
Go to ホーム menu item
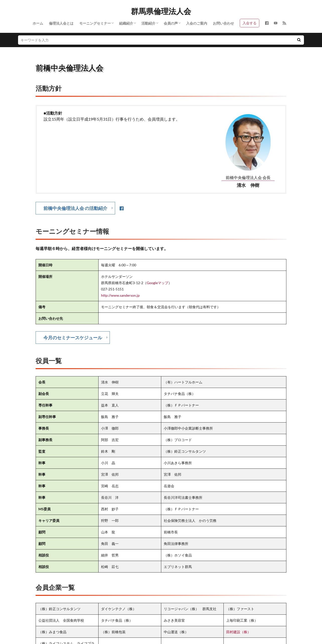tap(38, 23)
